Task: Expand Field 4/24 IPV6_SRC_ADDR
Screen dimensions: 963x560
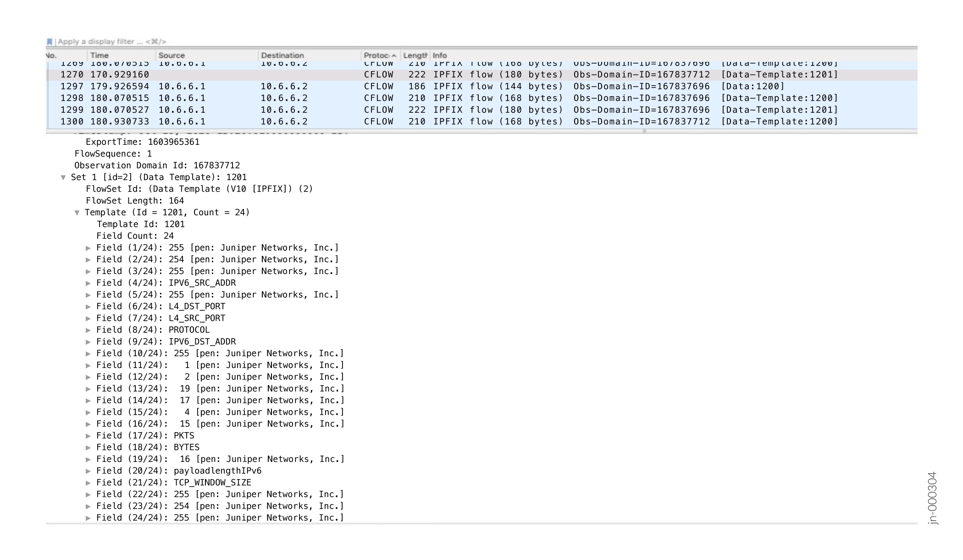Action: point(89,283)
